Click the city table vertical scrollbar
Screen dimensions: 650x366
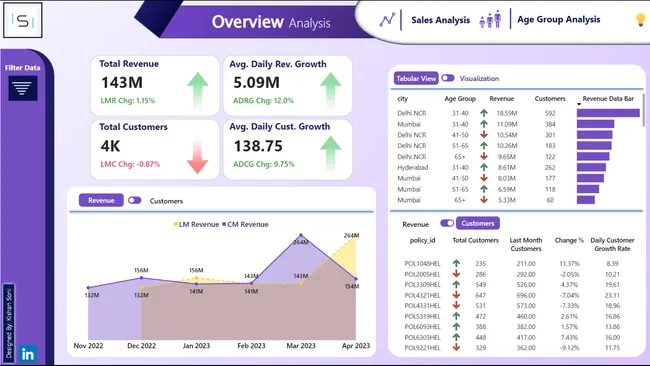643,110
